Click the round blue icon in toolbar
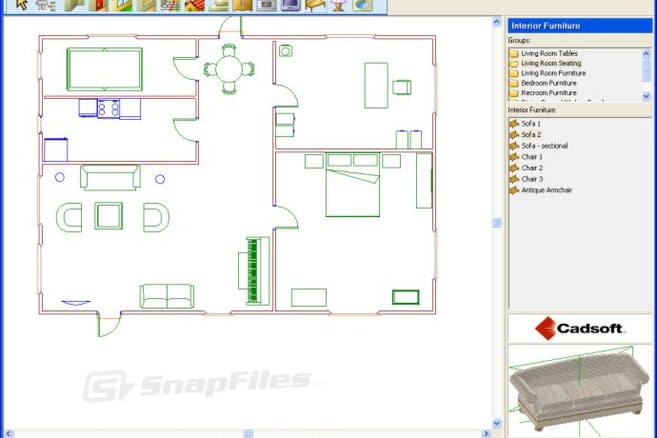The image size is (657, 438). point(362,5)
